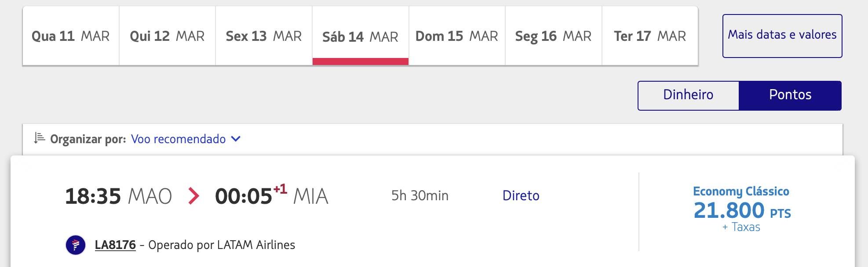Select the Seg 16 MAR date tab

554,36
